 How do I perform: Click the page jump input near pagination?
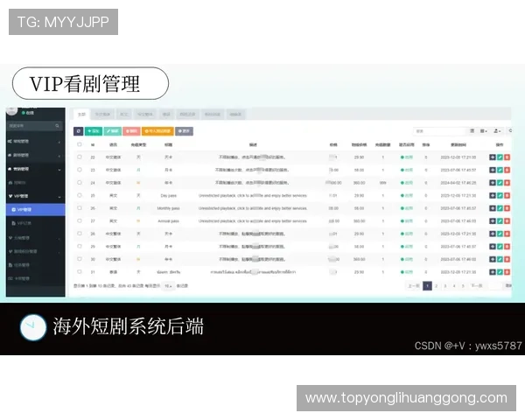click(495, 286)
